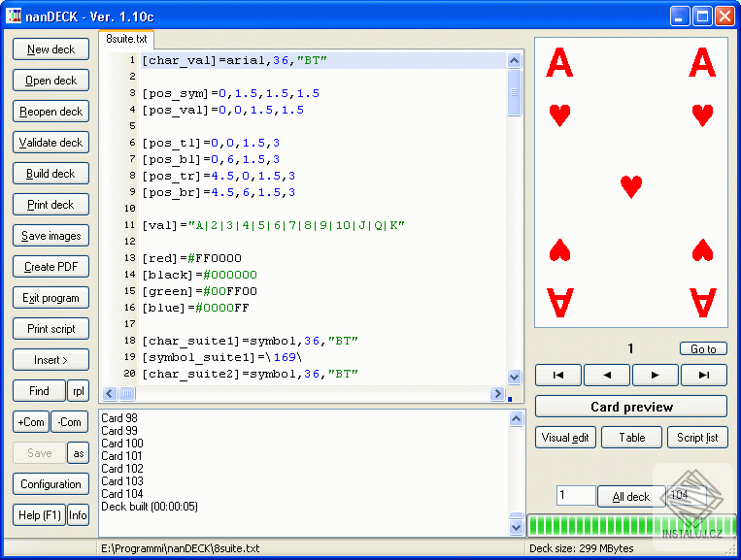Click script line [green]=#00FF00

[x=199, y=291]
